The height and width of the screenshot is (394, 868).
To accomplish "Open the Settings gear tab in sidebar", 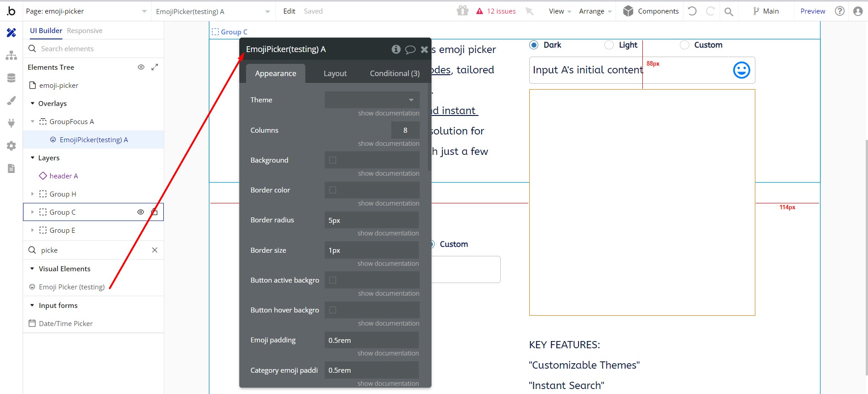I will pos(11,146).
